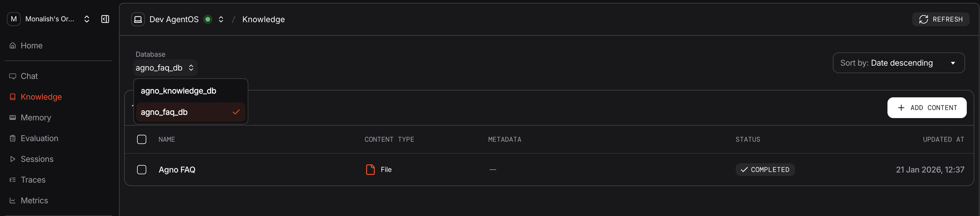Check the Agno FAQ row checkbox
Viewport: 980px width, 216px height.
point(141,170)
